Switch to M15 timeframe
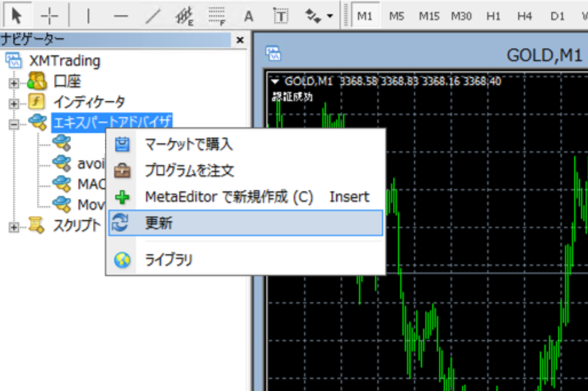 [x=429, y=16]
